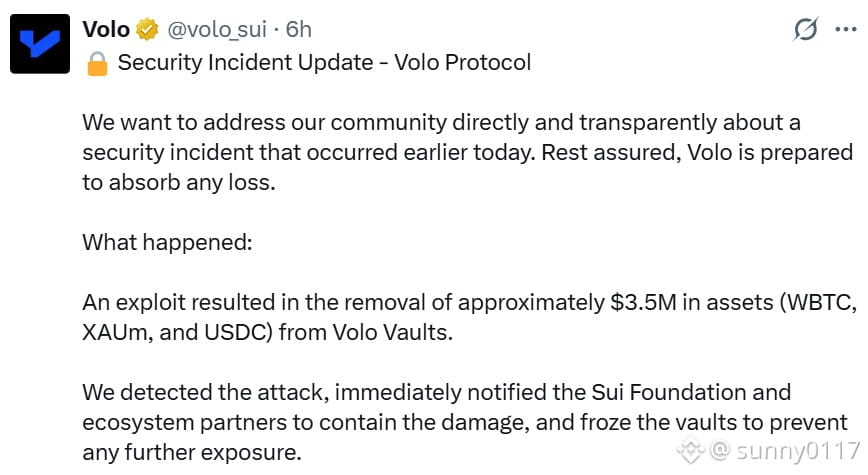Click the What happened: heading
The width and height of the screenshot is (868, 475).
pyautogui.click(x=167, y=242)
